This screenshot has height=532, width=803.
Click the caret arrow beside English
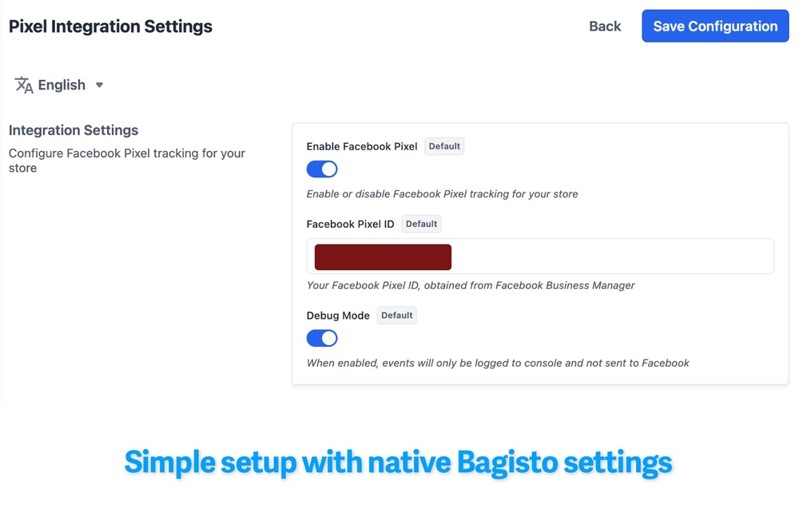coord(99,85)
